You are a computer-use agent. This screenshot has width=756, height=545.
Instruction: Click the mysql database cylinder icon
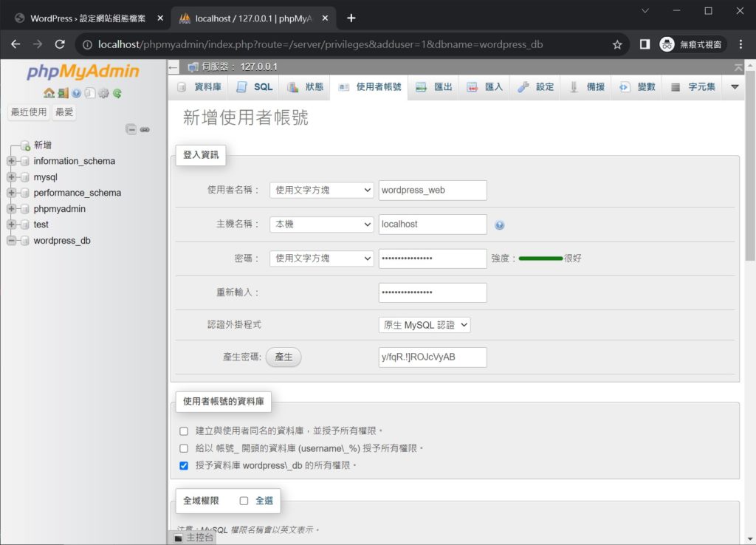pyautogui.click(x=25, y=177)
